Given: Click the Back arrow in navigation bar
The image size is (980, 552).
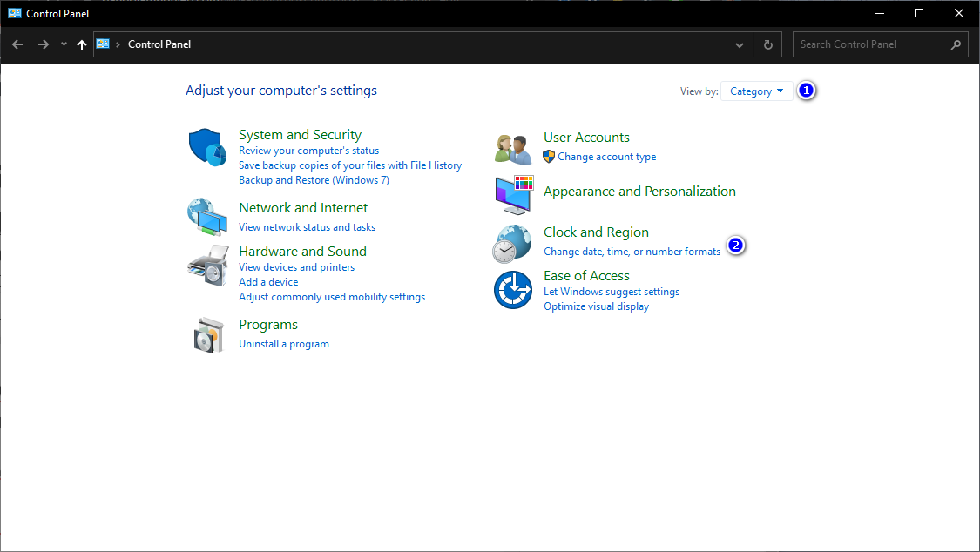Looking at the screenshot, I should tap(17, 44).
